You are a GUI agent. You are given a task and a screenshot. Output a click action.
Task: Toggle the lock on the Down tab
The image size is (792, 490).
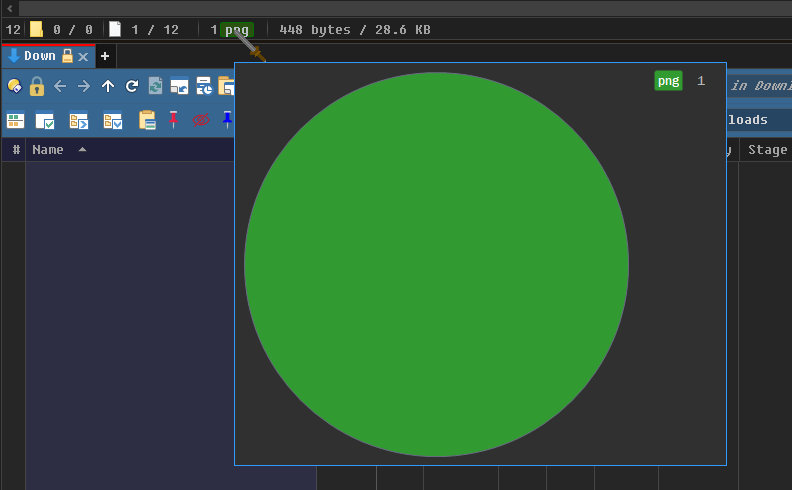click(67, 56)
